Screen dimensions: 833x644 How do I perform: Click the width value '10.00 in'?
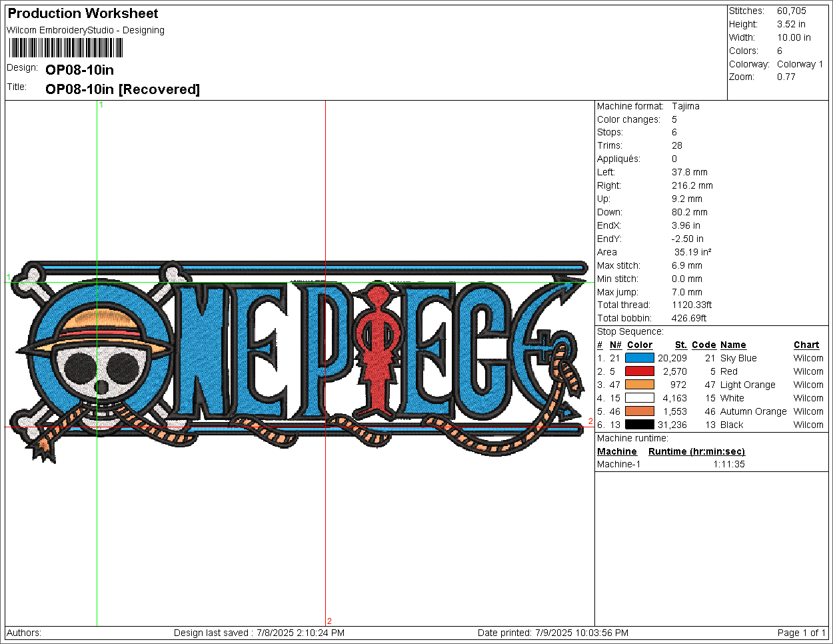794,37
